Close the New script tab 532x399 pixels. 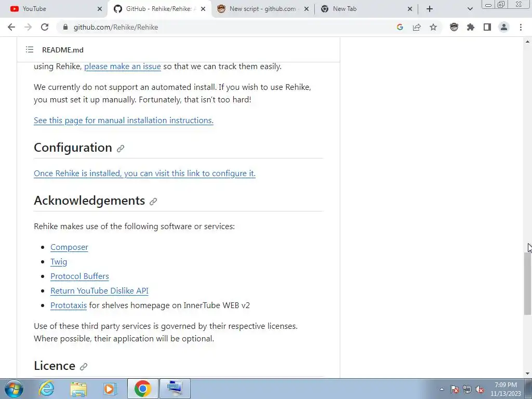pyautogui.click(x=307, y=9)
